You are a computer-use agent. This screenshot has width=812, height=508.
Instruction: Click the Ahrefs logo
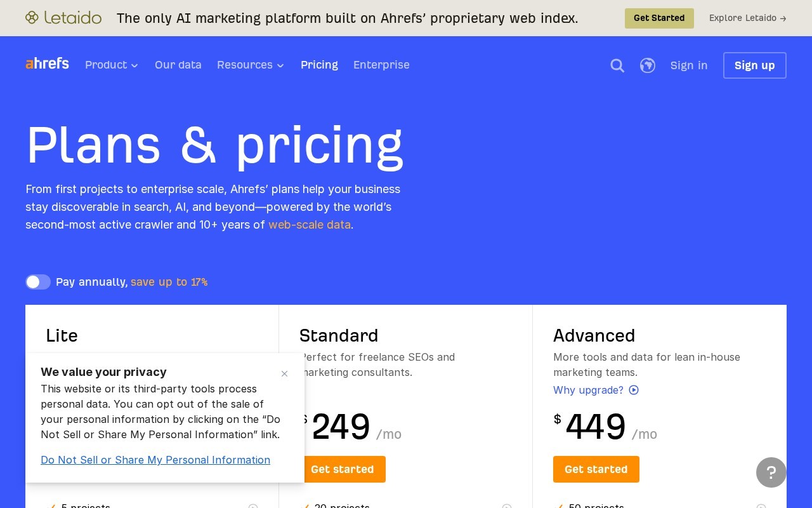point(48,63)
